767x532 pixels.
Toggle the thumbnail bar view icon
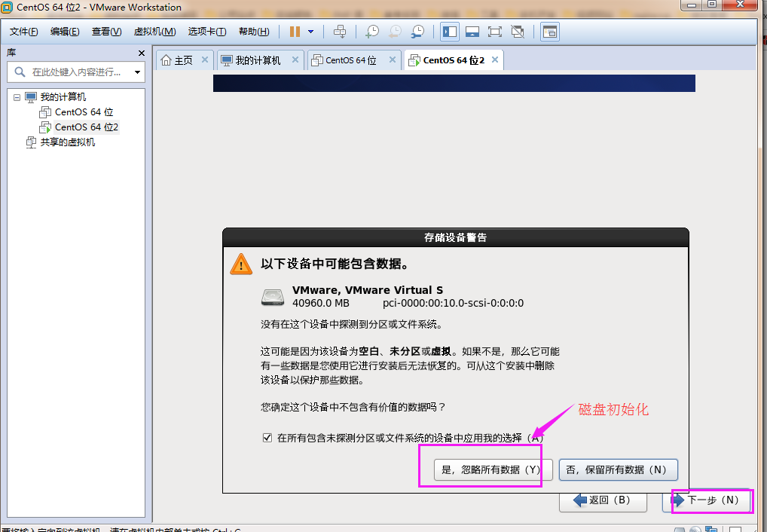pyautogui.click(x=472, y=32)
